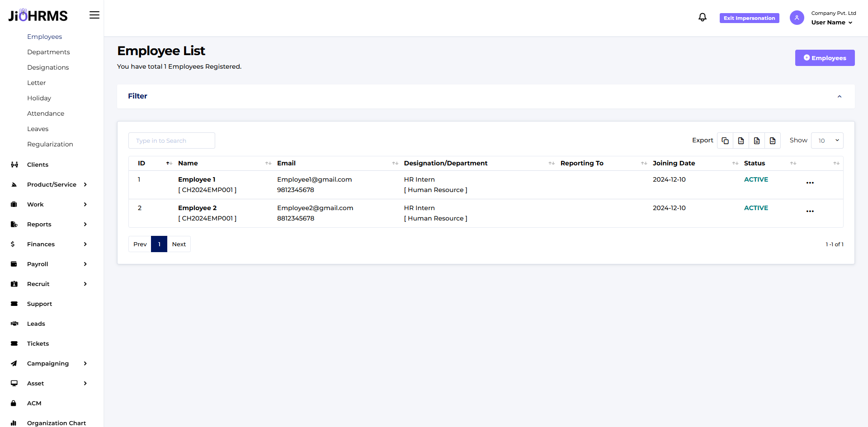
Task: Open the Show entries dropdown
Action: pyautogui.click(x=827, y=141)
